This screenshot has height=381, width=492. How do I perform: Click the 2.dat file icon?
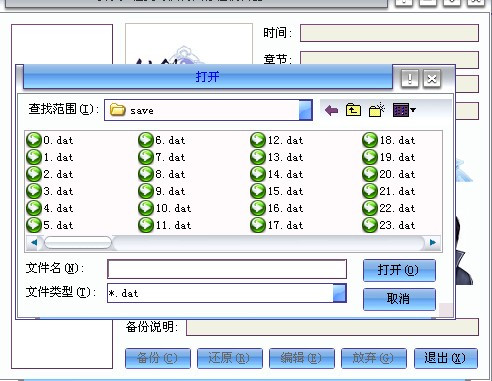tap(34, 174)
